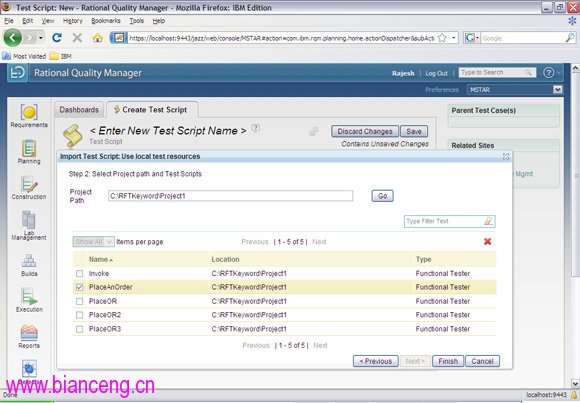The image size is (580, 403).
Task: Open the History menu
Action: 72,21
